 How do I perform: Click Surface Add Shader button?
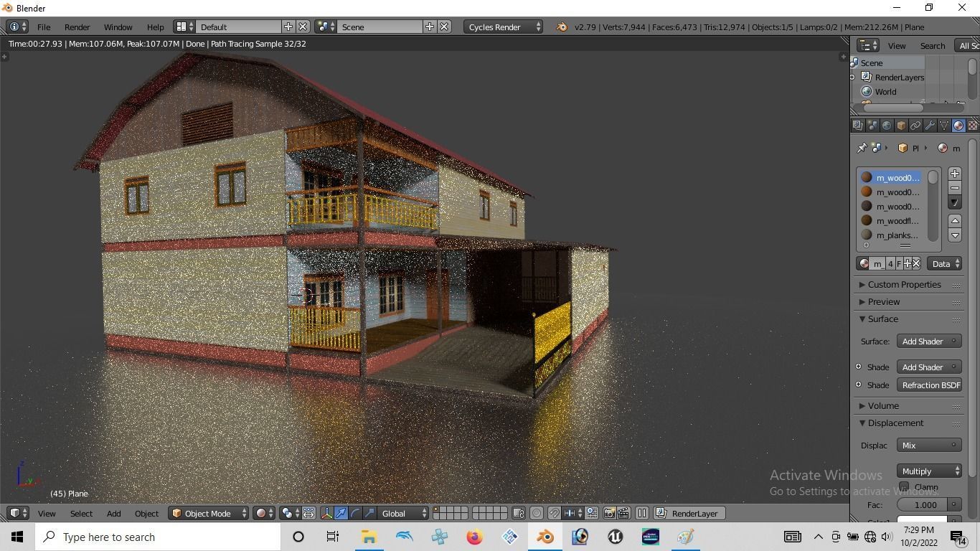pyautogui.click(x=929, y=342)
